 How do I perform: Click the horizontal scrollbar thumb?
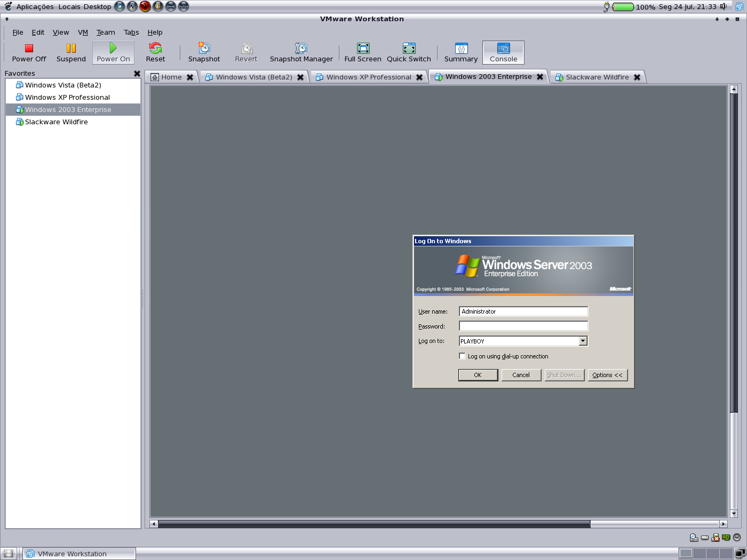374,524
